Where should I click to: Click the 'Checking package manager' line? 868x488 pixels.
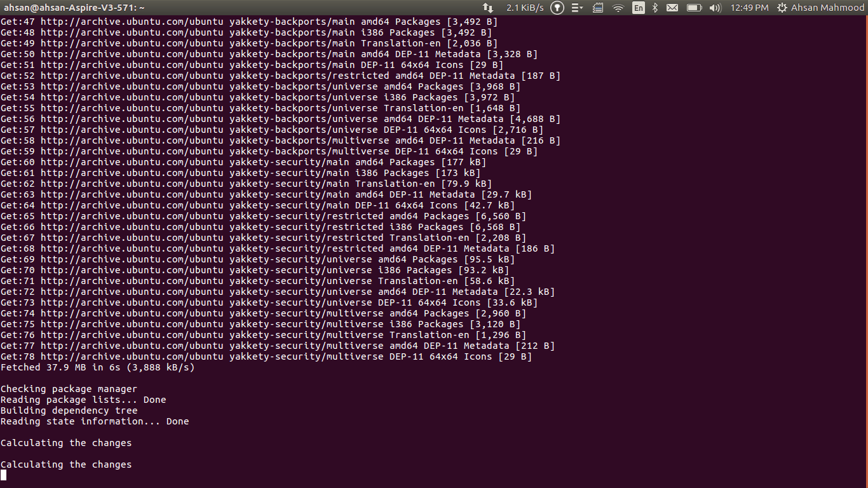coord(69,389)
